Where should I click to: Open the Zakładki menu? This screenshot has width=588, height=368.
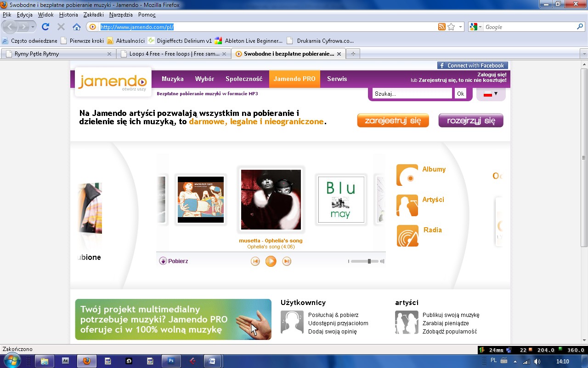point(94,15)
